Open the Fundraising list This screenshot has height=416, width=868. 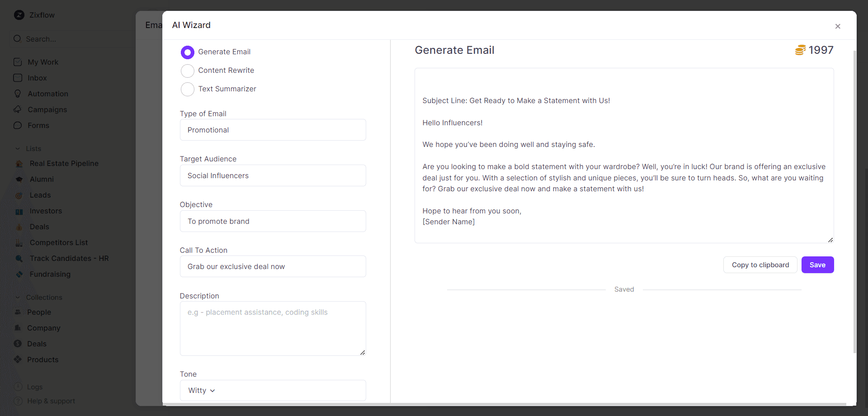pyautogui.click(x=50, y=274)
